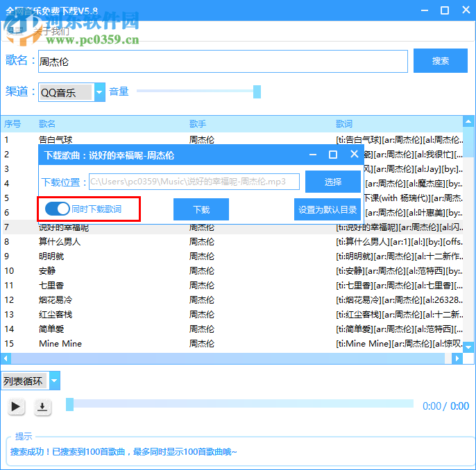This screenshot has height=470, width=476.
Task: Click the playback progress slider handle
Action: pyautogui.click(x=70, y=405)
